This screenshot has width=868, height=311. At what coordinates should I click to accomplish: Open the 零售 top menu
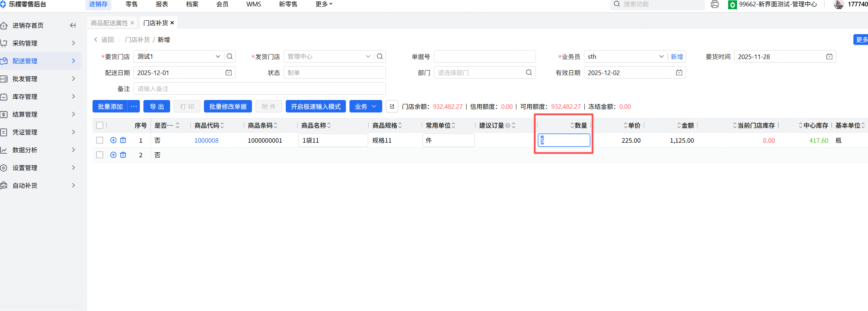click(x=132, y=4)
